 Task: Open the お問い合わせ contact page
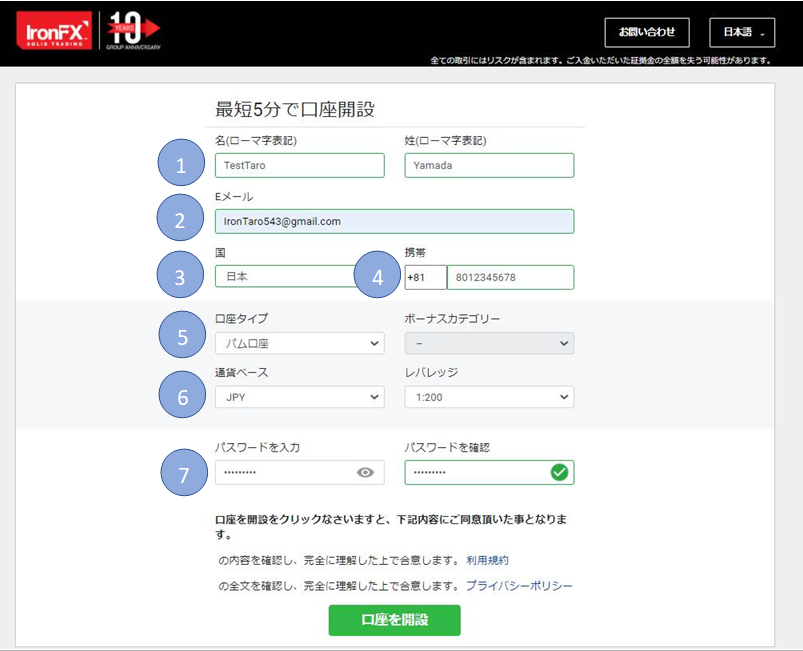[x=647, y=32]
